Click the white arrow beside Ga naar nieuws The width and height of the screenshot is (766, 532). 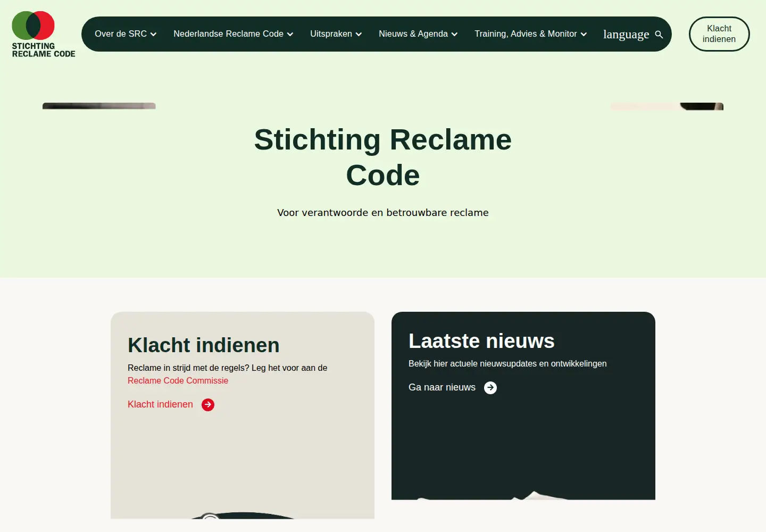[490, 388]
